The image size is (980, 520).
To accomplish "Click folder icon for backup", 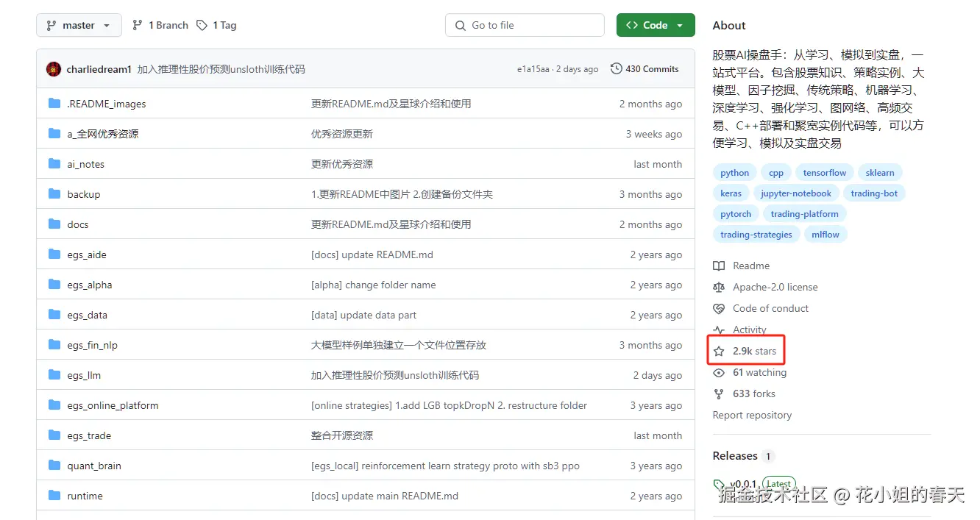I will click(x=54, y=194).
